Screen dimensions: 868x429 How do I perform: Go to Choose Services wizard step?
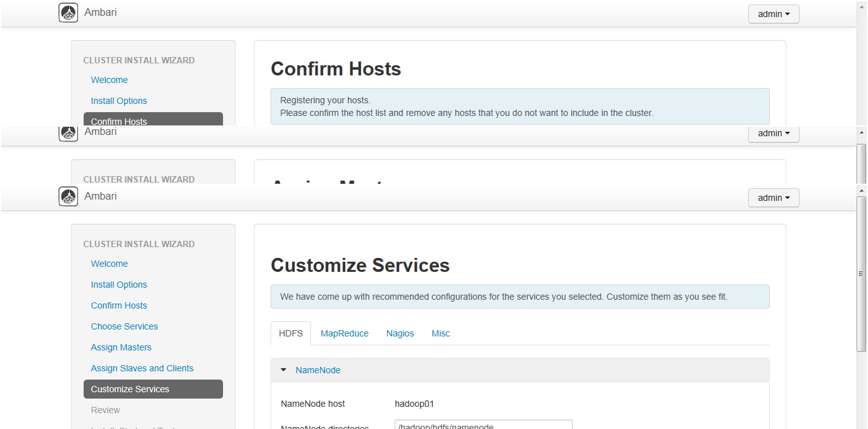(124, 326)
